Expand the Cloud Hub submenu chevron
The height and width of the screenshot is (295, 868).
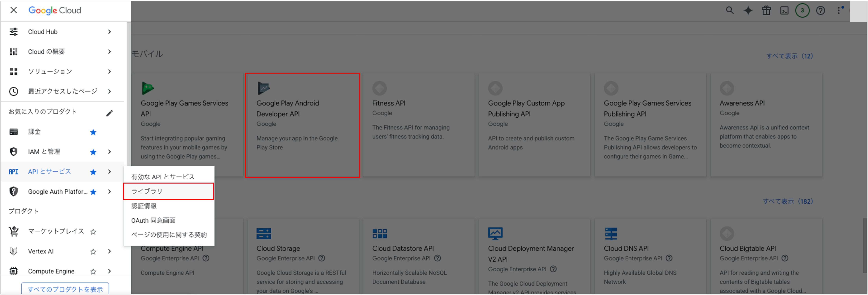[x=109, y=32]
